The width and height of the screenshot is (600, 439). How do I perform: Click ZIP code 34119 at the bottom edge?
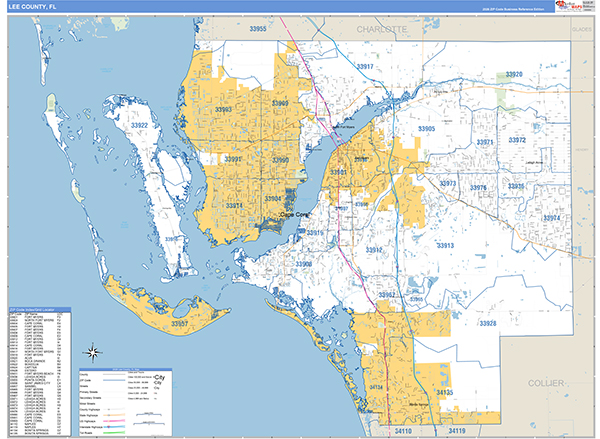(x=457, y=431)
